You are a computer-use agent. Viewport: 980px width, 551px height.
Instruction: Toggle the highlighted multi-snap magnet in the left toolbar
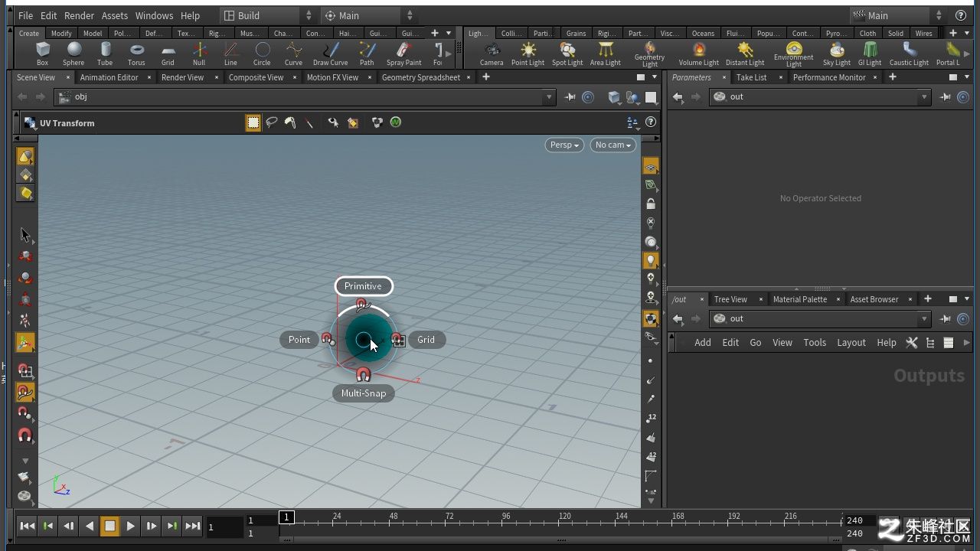point(25,393)
